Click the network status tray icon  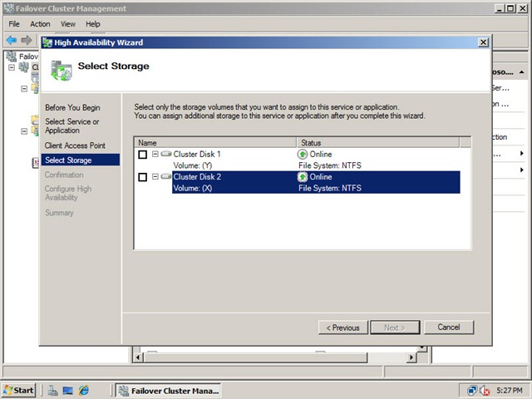coord(472,391)
